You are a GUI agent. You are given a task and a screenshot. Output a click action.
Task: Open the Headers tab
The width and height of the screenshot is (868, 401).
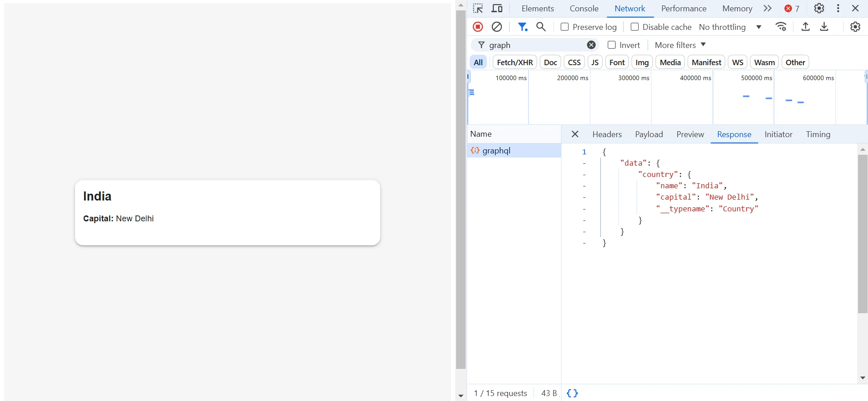(607, 134)
